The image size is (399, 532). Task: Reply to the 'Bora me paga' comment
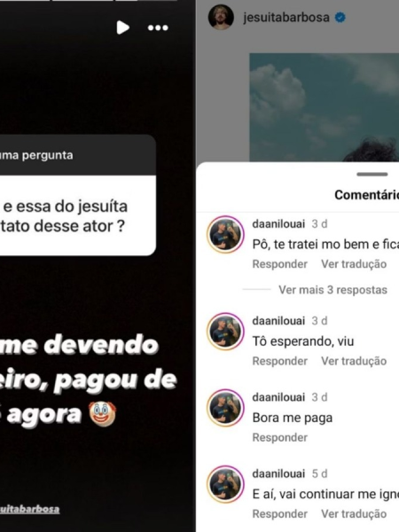[x=280, y=437]
